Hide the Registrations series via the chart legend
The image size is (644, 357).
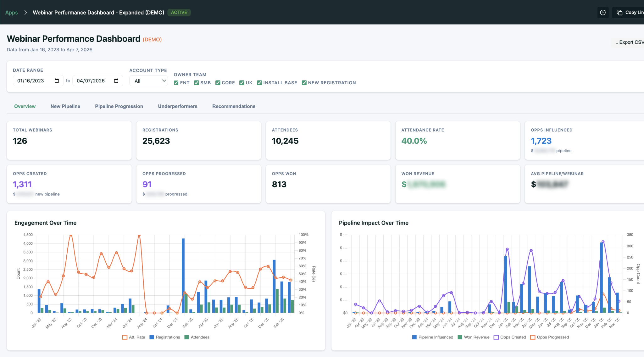(164, 337)
